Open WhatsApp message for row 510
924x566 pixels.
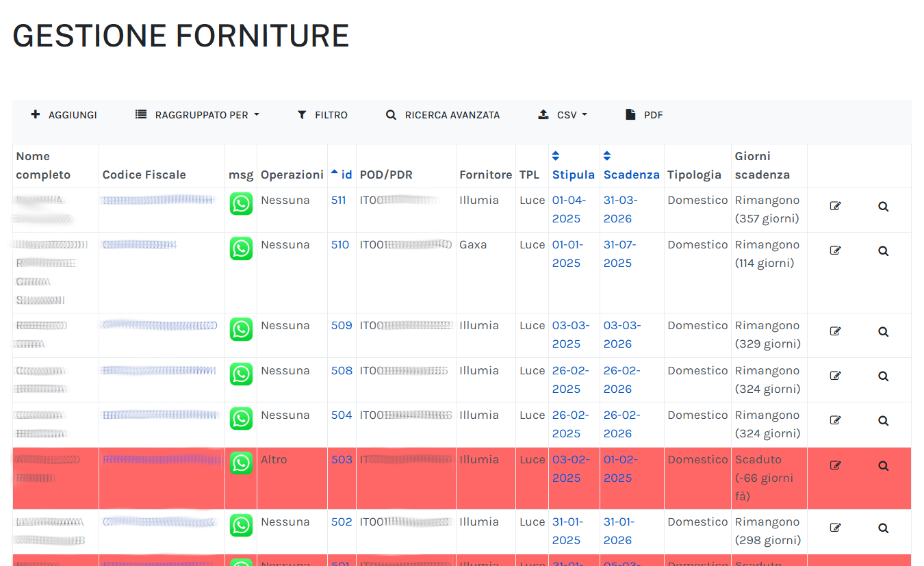[x=241, y=248]
